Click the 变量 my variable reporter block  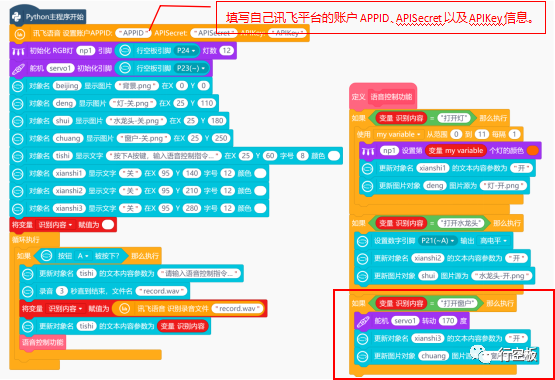click(456, 151)
